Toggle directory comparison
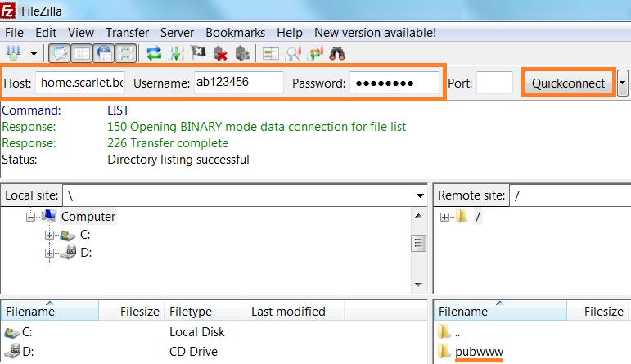631x364 pixels. pyautogui.click(x=293, y=53)
